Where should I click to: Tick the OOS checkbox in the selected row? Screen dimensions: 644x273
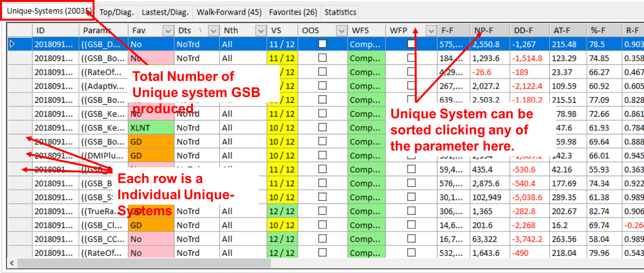pyautogui.click(x=322, y=44)
